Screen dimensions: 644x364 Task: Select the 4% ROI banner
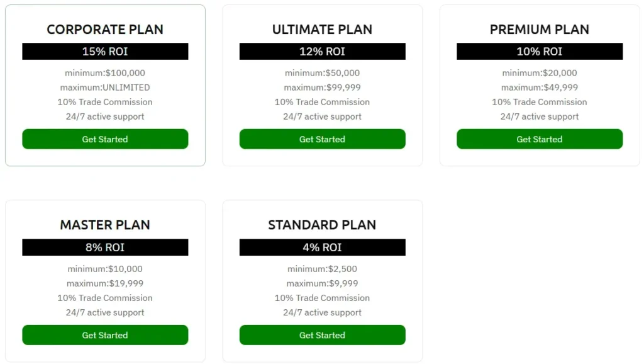coord(322,247)
